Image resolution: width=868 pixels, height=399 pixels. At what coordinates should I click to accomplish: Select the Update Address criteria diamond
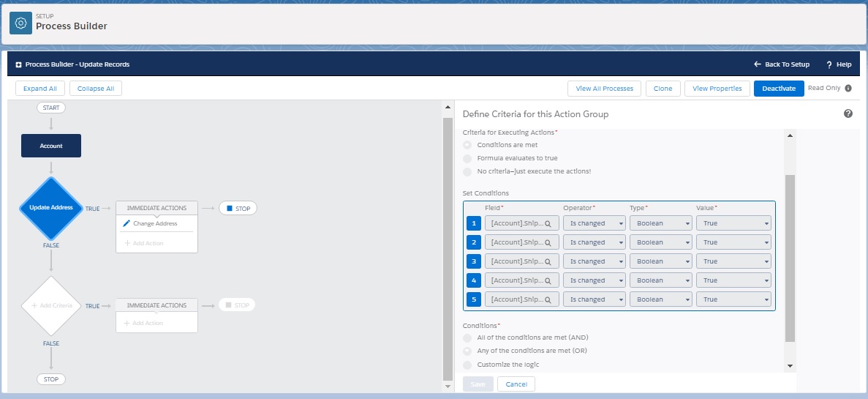coord(50,207)
